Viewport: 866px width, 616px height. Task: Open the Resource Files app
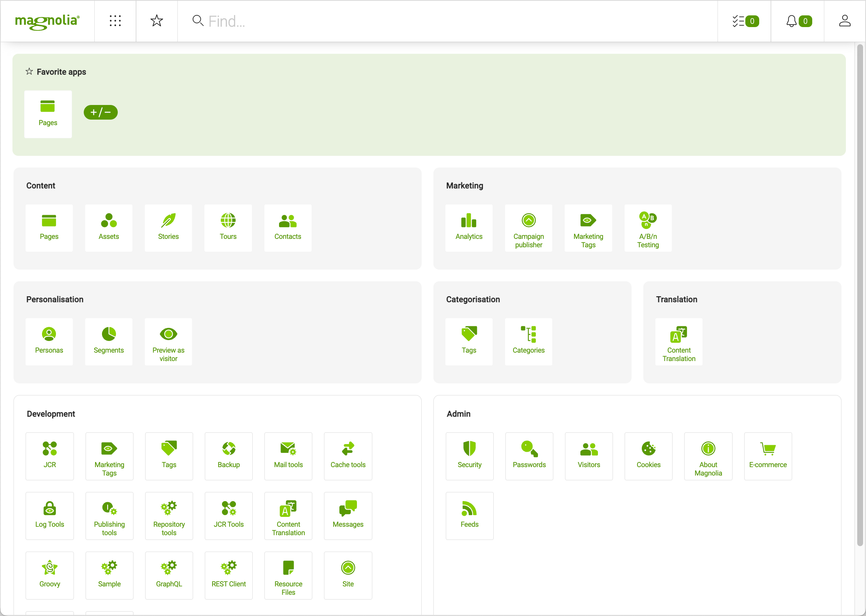click(288, 575)
